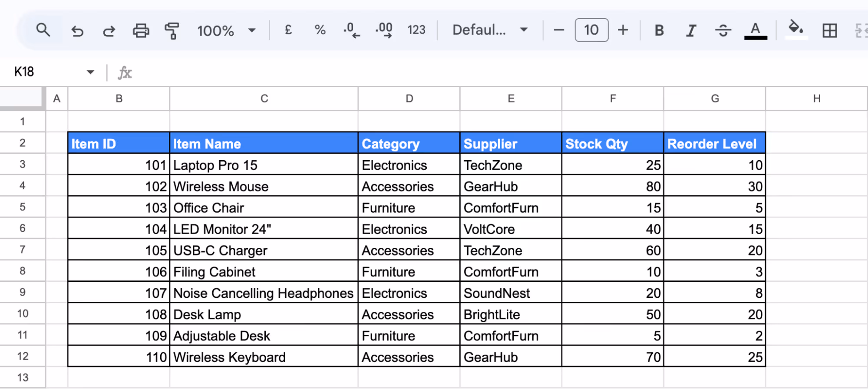Viewport: 868px width, 389px height.
Task: Select the Adjustable Desk cell
Action: [x=264, y=335]
